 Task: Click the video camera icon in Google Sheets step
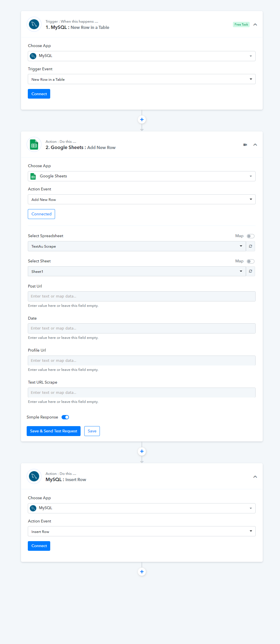pyautogui.click(x=245, y=145)
